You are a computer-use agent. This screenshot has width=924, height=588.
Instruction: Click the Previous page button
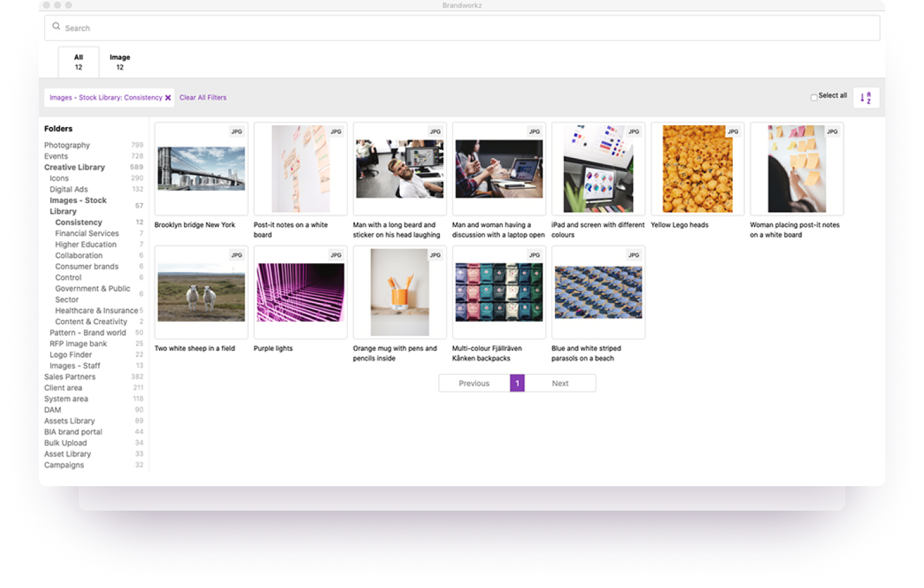click(474, 383)
